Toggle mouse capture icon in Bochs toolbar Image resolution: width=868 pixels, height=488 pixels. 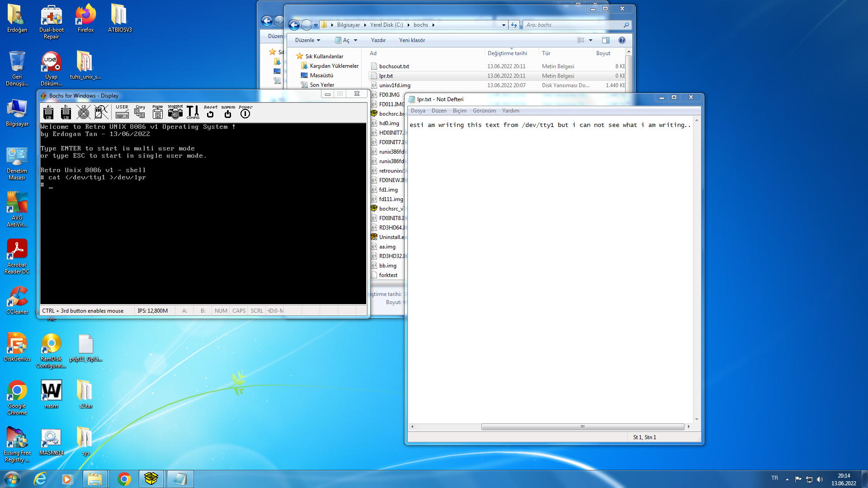pyautogui.click(x=101, y=113)
